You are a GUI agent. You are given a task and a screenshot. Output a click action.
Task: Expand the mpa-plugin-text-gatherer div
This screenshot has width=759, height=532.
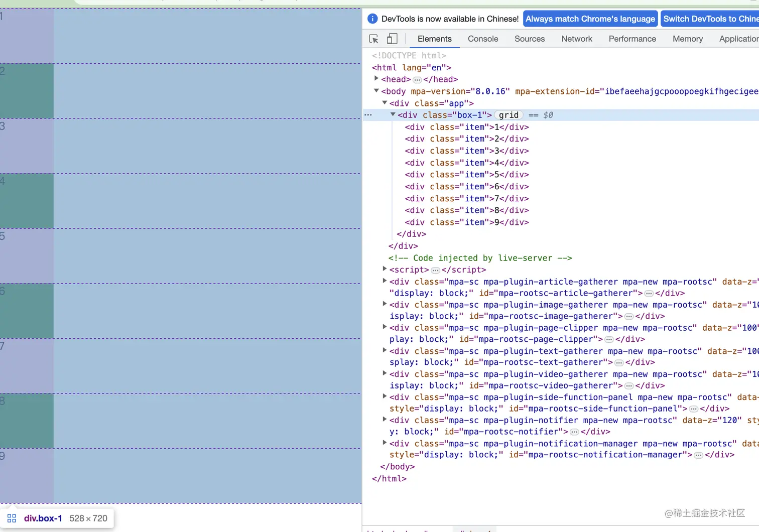point(385,350)
